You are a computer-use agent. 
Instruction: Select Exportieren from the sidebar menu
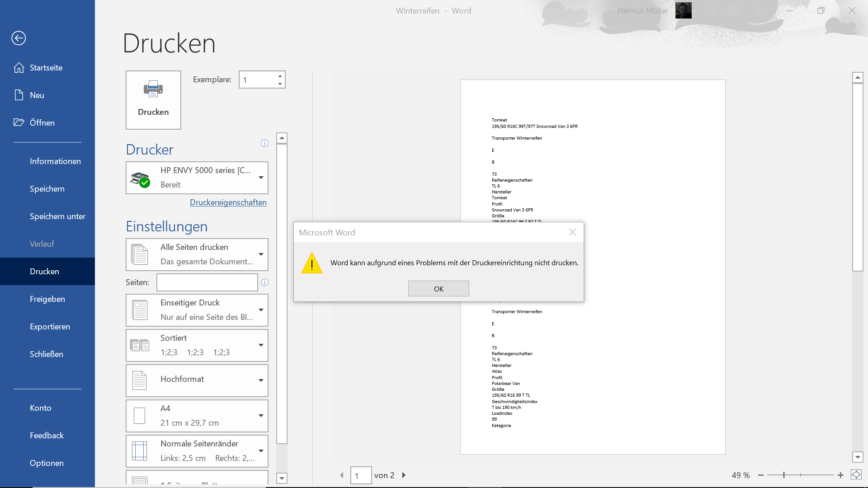(x=50, y=327)
